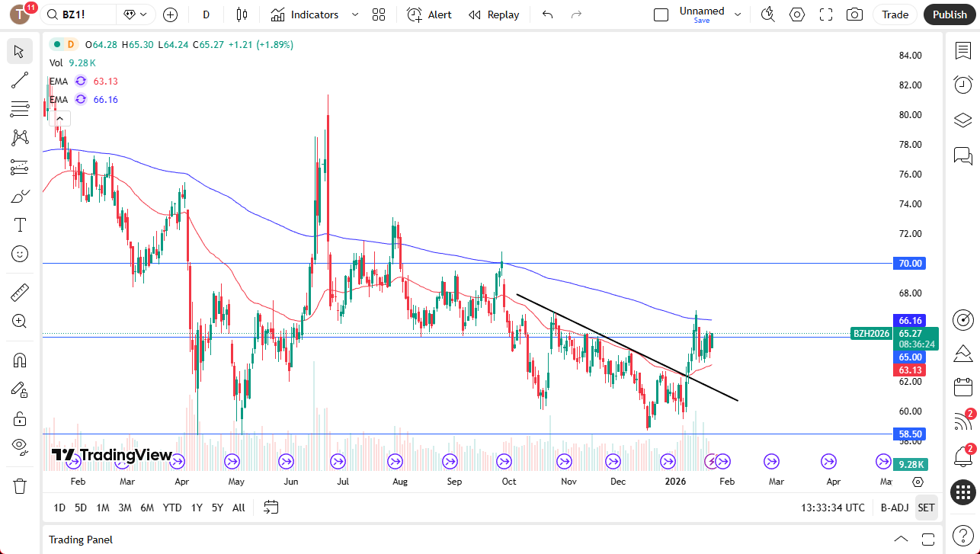Expand the Indicators favorites arrow
The width and height of the screenshot is (980, 554).
tap(354, 14)
